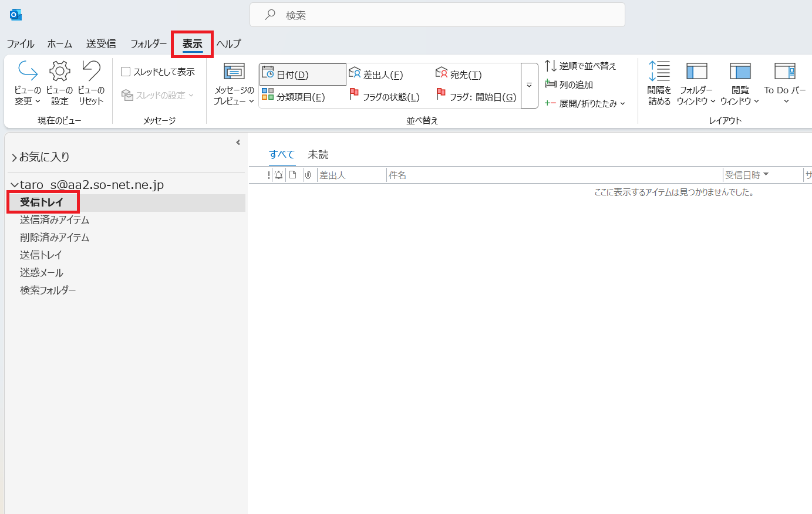Image resolution: width=812 pixels, height=514 pixels.
Task: Select 送信済みアイテム folder
Action: [x=55, y=220]
